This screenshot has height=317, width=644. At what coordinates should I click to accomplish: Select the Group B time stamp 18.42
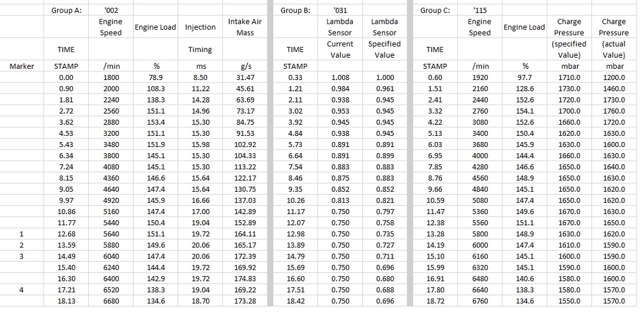(x=295, y=300)
